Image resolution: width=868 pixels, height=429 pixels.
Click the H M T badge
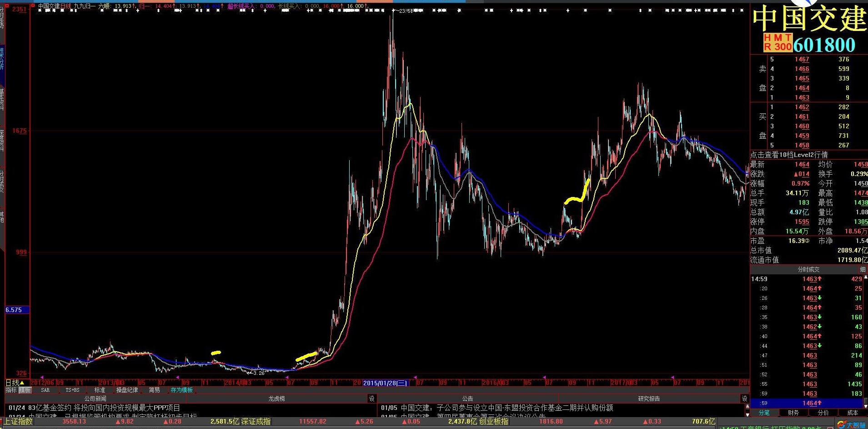point(778,37)
